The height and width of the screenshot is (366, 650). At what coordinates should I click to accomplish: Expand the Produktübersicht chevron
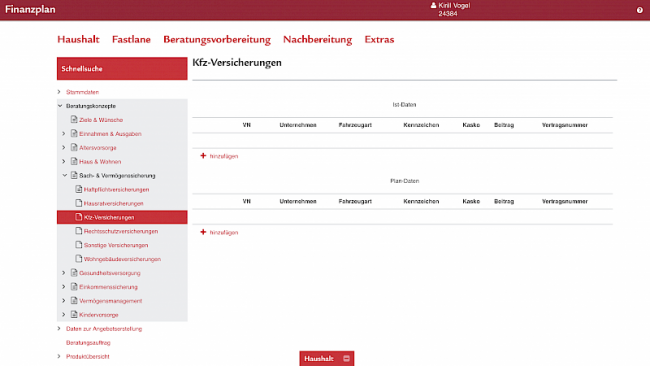tap(59, 356)
